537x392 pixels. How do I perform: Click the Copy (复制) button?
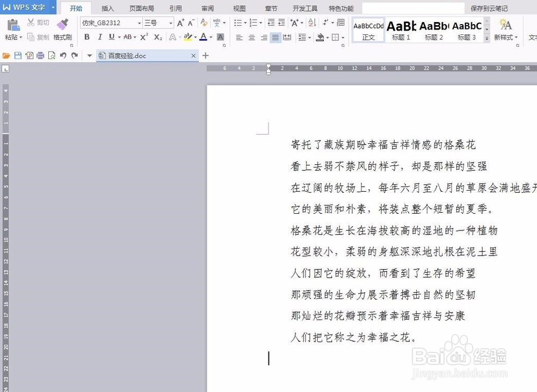38,37
